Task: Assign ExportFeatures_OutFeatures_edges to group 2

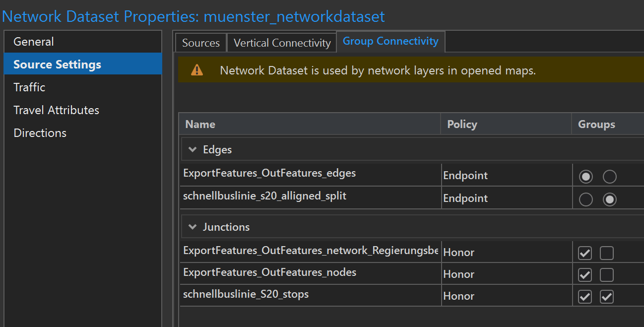Action: (x=610, y=176)
